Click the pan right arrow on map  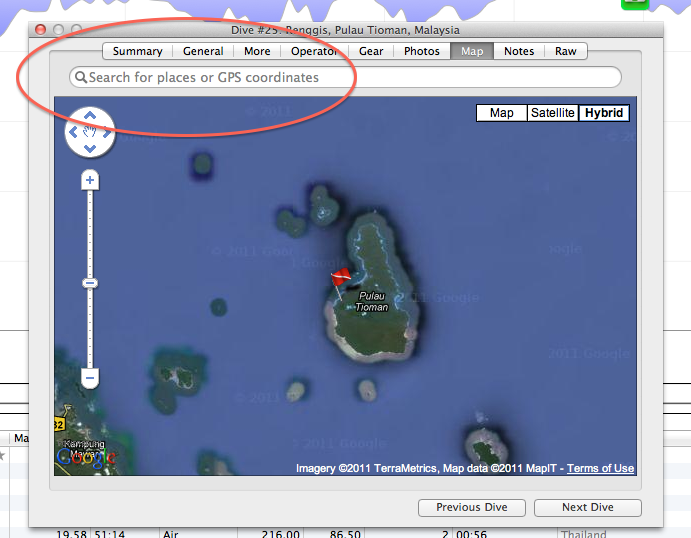[x=107, y=132]
